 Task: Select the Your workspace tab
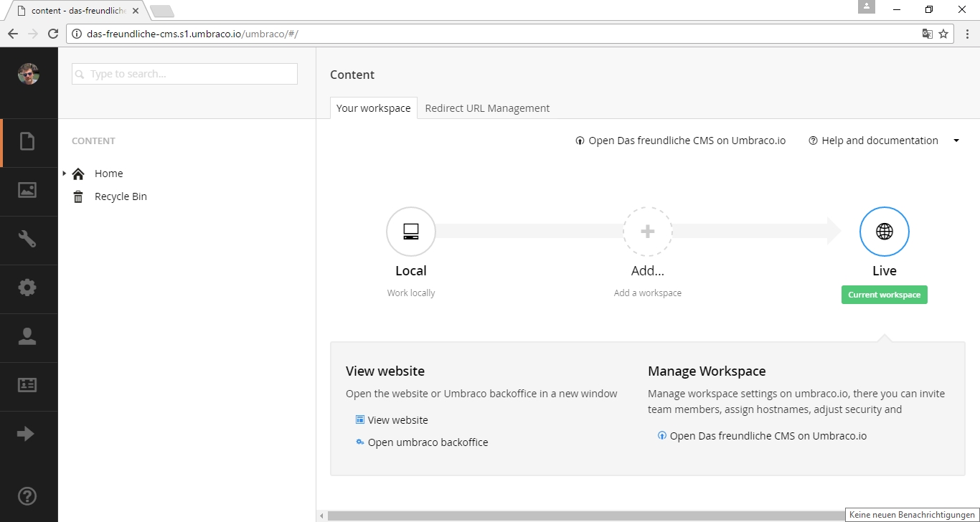(x=373, y=108)
